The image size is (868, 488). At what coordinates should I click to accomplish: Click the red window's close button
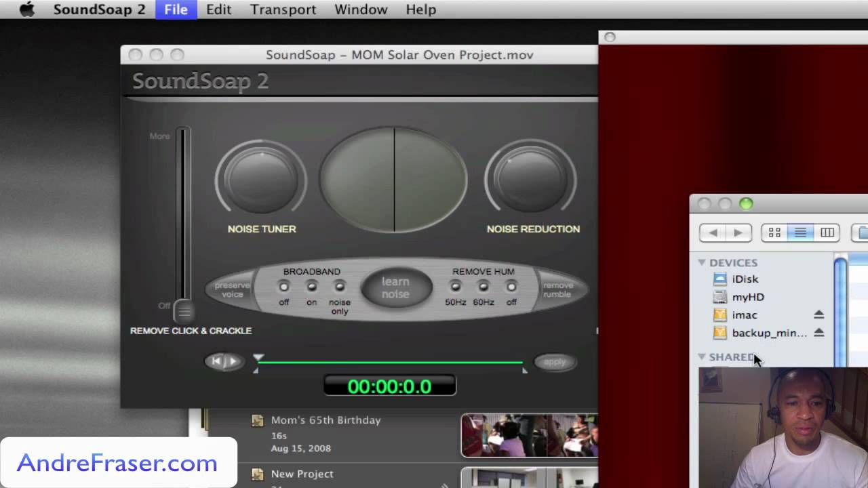click(x=610, y=37)
